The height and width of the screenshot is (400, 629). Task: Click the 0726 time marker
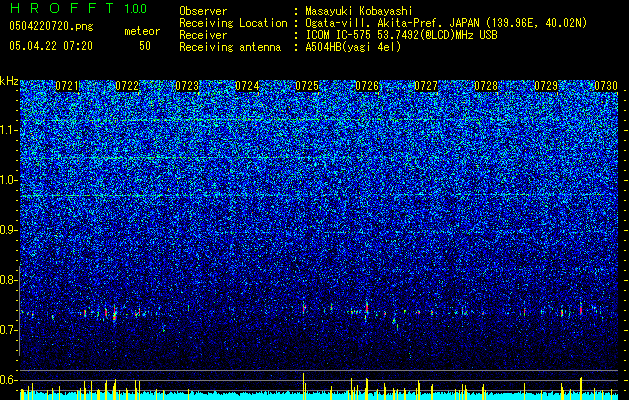click(x=367, y=86)
